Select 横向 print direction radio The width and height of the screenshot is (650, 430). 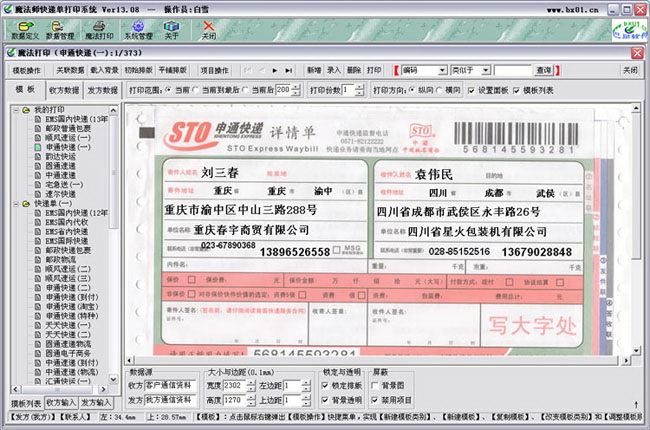point(439,90)
